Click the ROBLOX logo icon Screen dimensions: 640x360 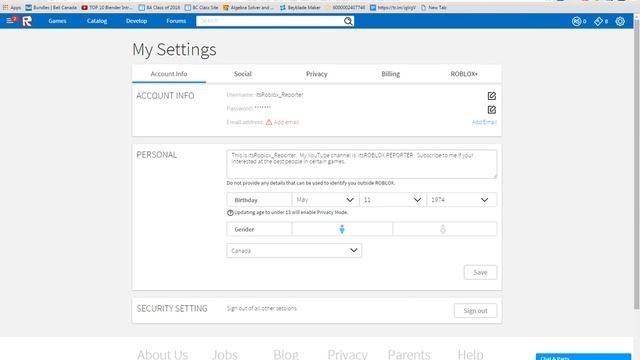pos(27,21)
